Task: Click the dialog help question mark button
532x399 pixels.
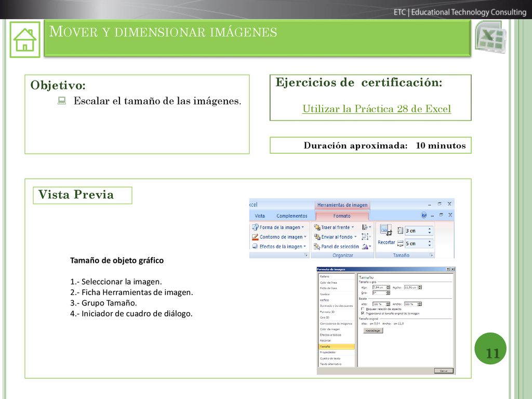Action: tap(448, 269)
